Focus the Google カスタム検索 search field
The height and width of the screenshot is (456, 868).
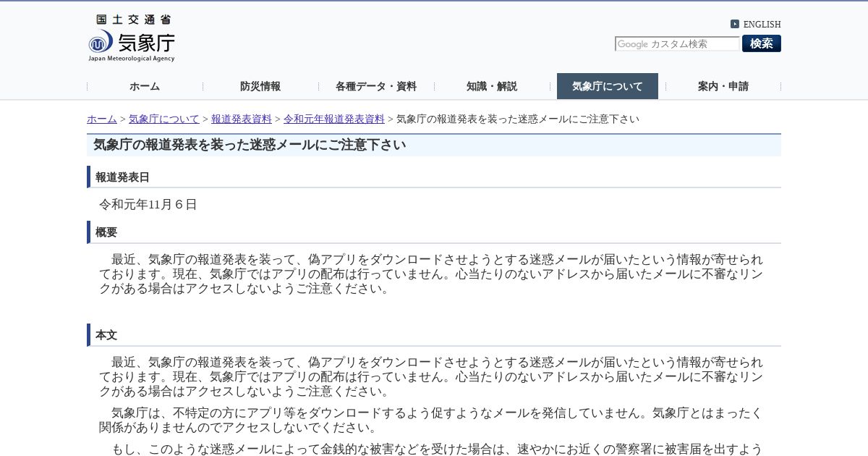point(677,44)
